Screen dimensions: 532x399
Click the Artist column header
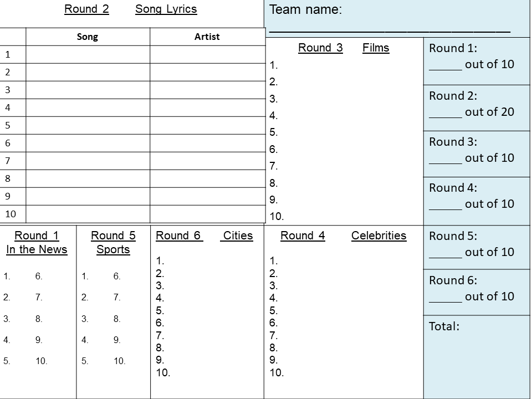(208, 37)
